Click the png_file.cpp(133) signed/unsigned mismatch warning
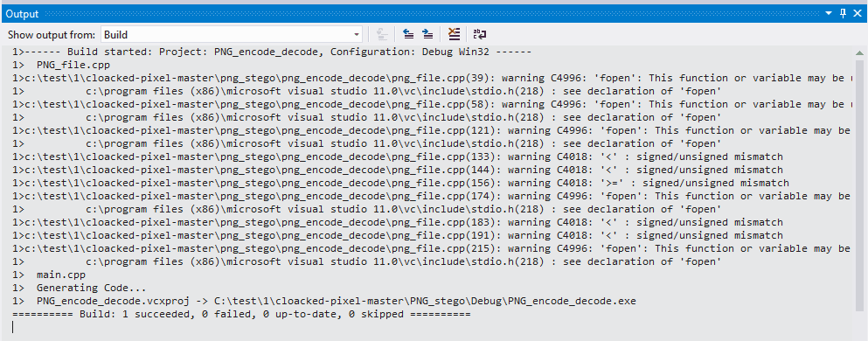The height and width of the screenshot is (341, 868). [398, 157]
